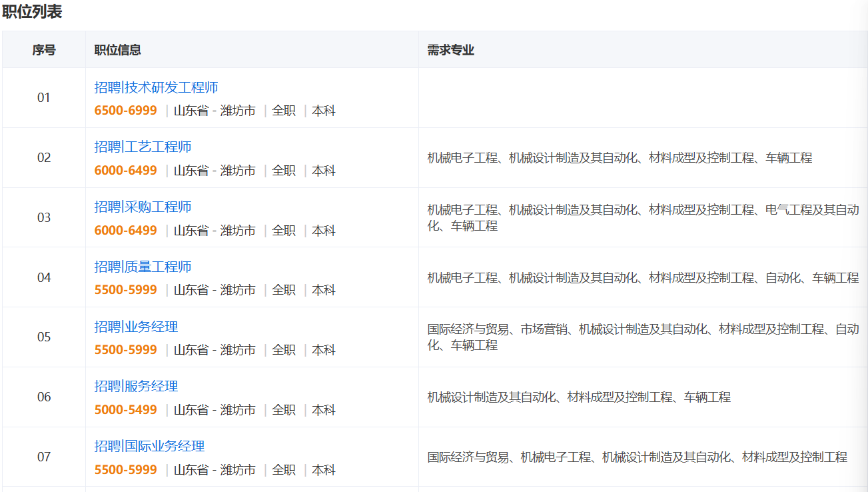Screen dimensions: 868x492
Task: Open the 招聘|工艺工程师 job posting
Action: point(143,147)
